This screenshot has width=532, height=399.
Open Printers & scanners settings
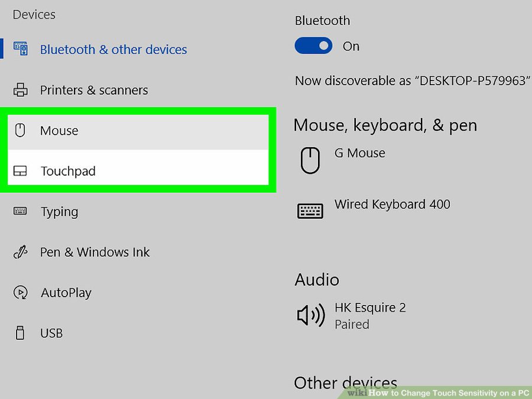tap(94, 90)
